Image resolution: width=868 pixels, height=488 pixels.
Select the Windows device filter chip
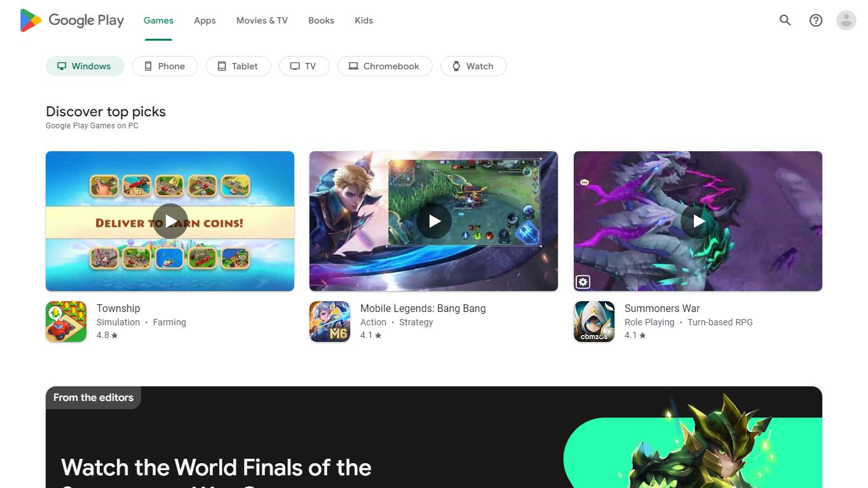(x=85, y=66)
